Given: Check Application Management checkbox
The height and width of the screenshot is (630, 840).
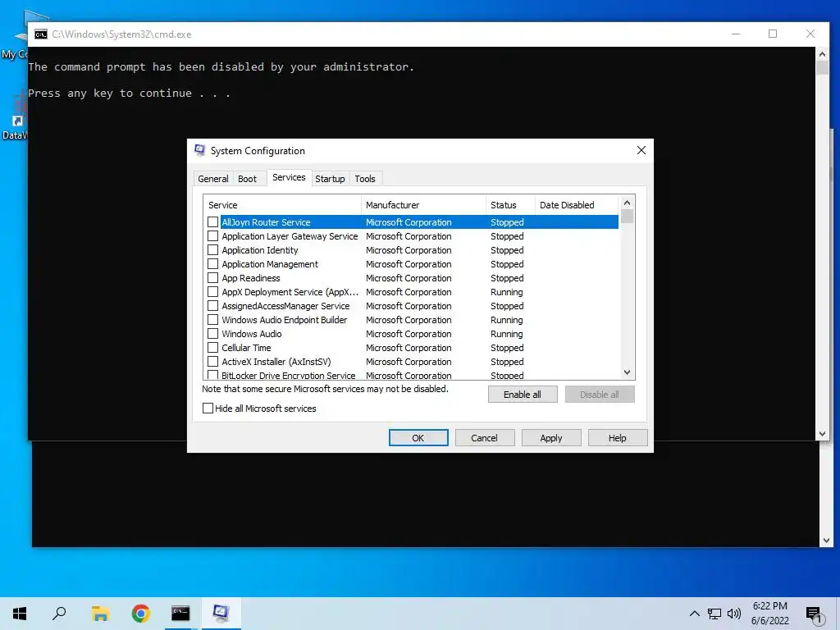Looking at the screenshot, I should [212, 263].
